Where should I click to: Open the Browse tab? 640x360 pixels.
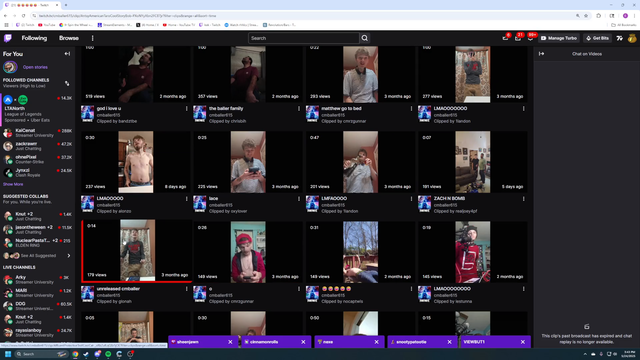(69, 38)
